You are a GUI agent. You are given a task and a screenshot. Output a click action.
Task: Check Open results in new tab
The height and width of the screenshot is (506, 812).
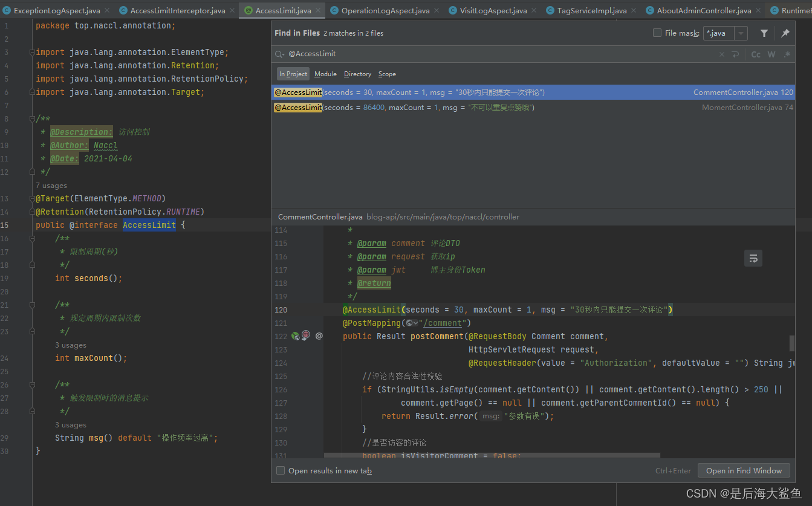click(281, 470)
